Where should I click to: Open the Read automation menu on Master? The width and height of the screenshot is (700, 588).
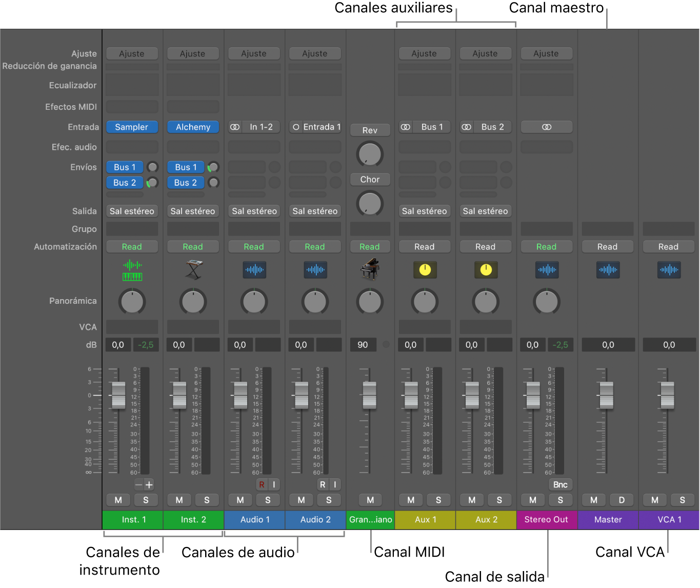tap(608, 247)
